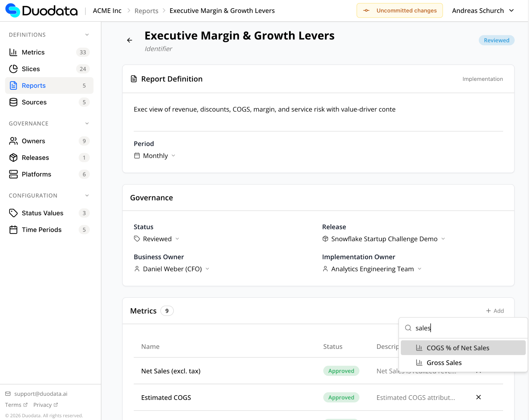
Task: Click the Add metric button
Action: click(x=495, y=311)
